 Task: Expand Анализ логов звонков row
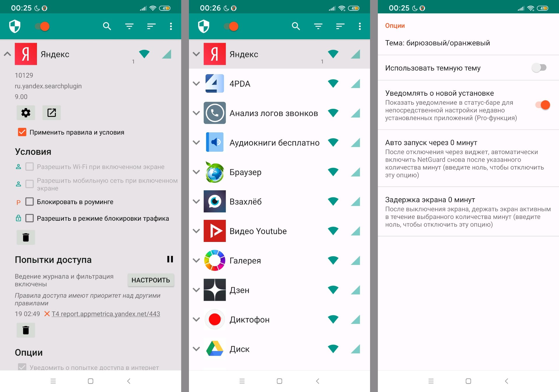click(197, 113)
